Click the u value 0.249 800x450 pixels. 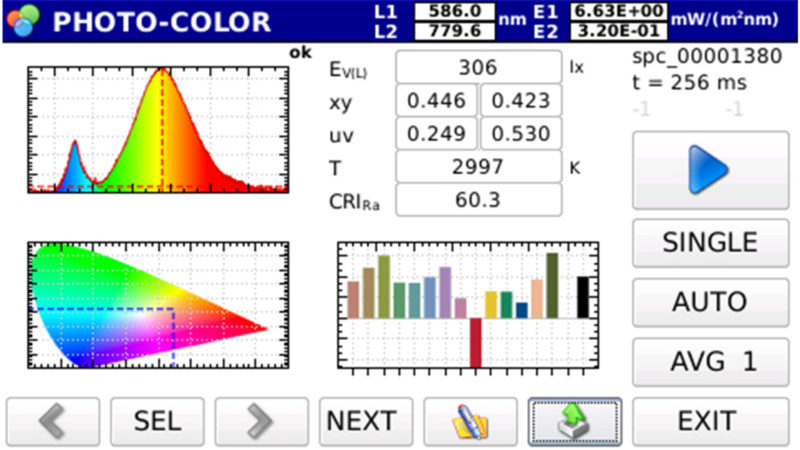[x=436, y=134]
